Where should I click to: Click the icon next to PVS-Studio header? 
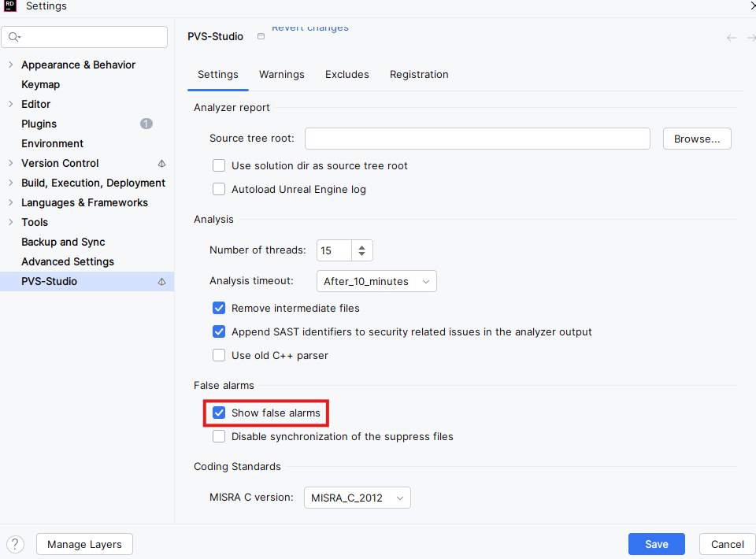tap(261, 37)
